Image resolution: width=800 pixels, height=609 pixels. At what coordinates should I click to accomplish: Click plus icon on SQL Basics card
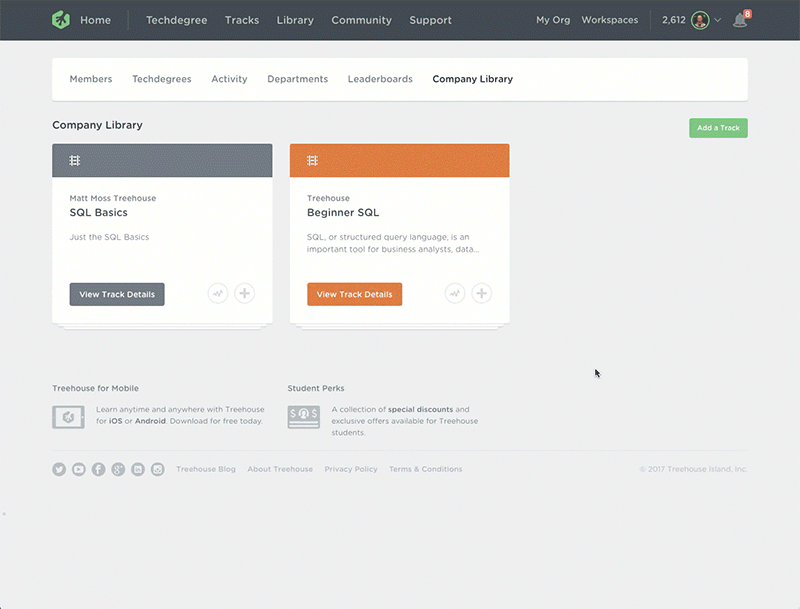click(244, 293)
